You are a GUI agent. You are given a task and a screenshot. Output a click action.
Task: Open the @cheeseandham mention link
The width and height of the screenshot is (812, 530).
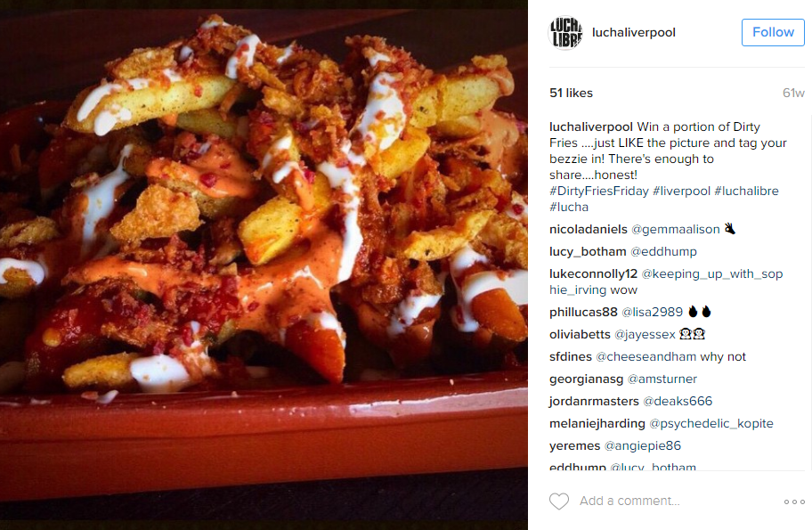point(646,356)
